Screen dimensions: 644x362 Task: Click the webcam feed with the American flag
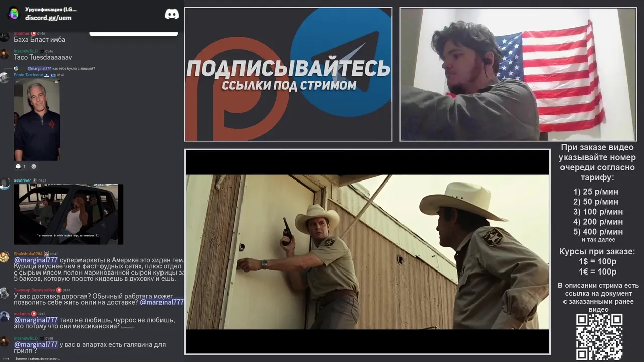click(x=518, y=74)
